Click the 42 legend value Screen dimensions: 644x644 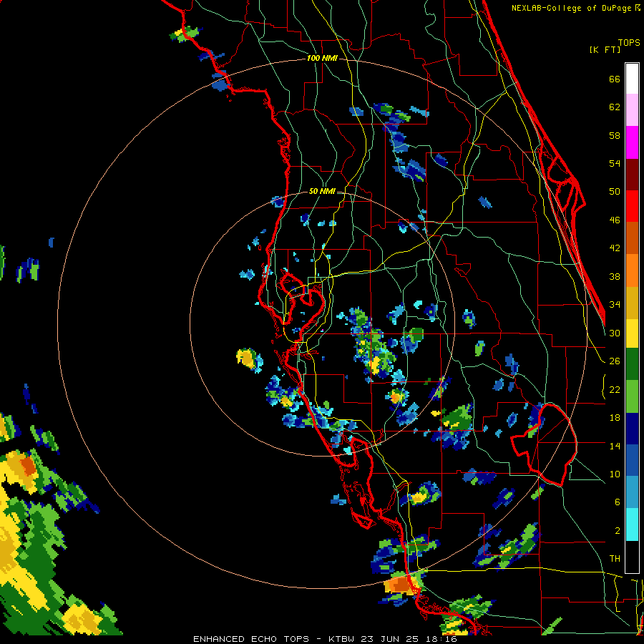point(615,248)
